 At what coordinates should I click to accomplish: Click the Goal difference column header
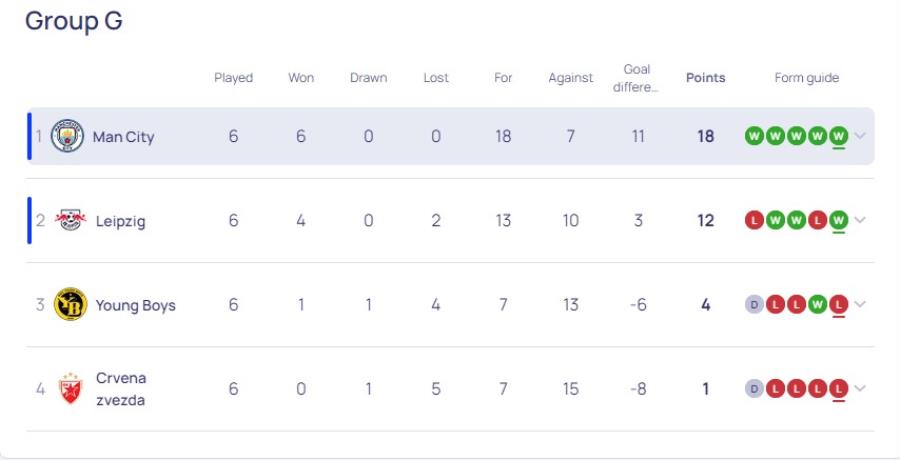pyautogui.click(x=636, y=78)
